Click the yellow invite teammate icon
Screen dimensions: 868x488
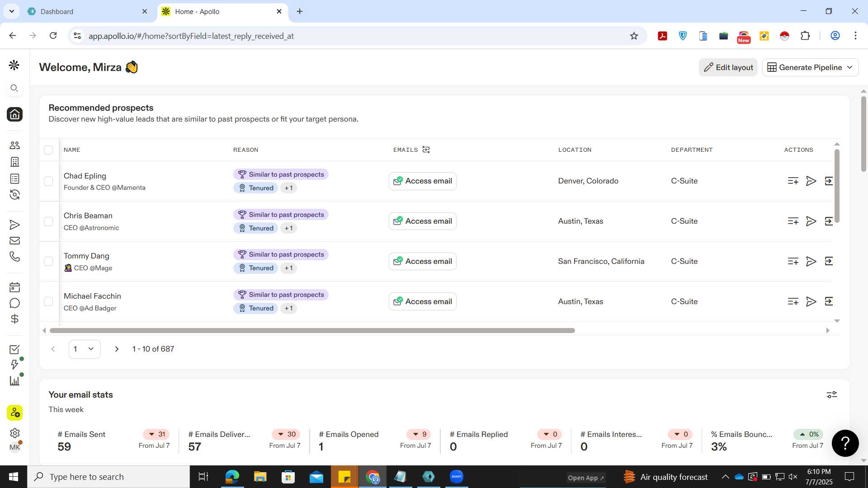(14, 413)
